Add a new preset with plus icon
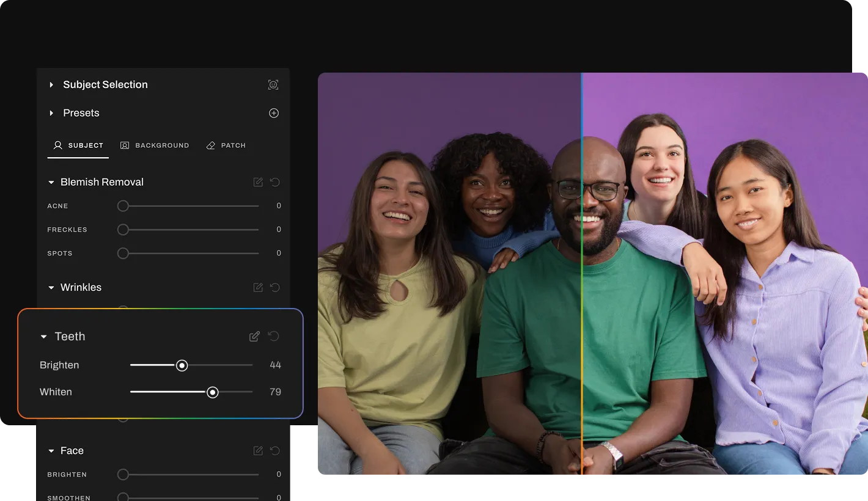Viewport: 868px width, 501px height. [274, 113]
